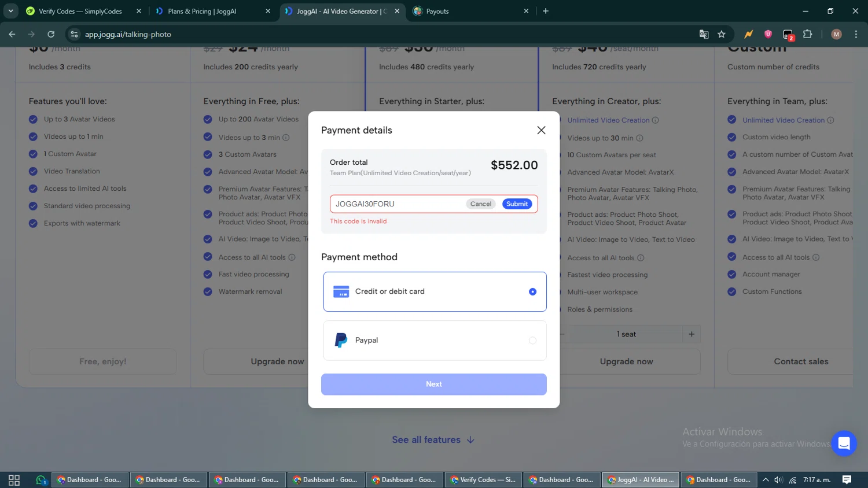Image resolution: width=868 pixels, height=488 pixels.
Task: Open a new browser tab
Action: pos(546,11)
